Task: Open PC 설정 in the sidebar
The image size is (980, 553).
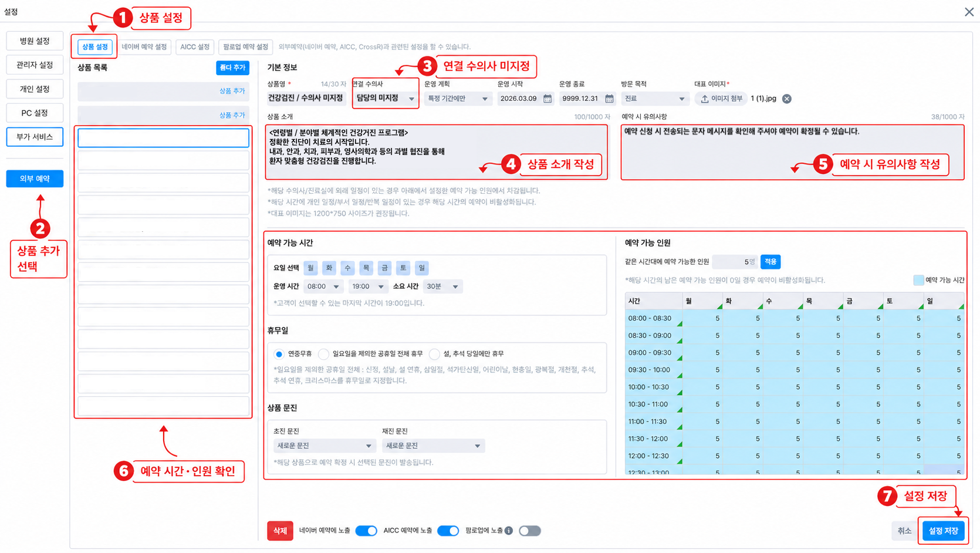Action: tap(35, 113)
